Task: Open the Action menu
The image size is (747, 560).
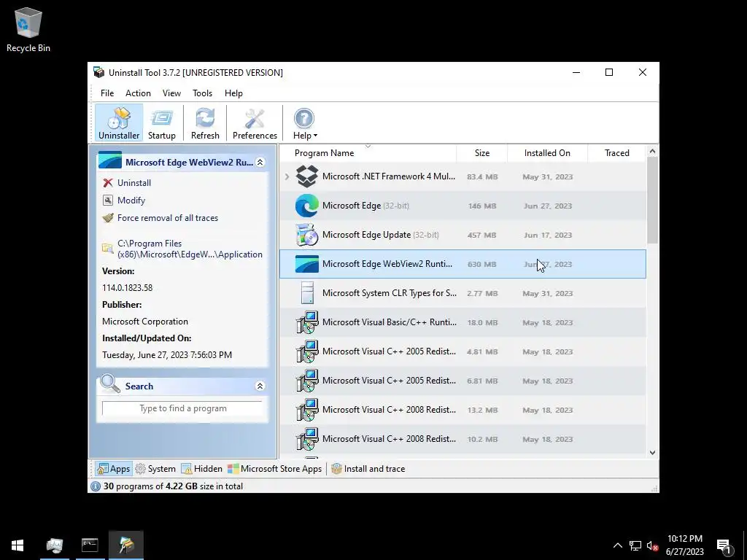Action: (138, 93)
